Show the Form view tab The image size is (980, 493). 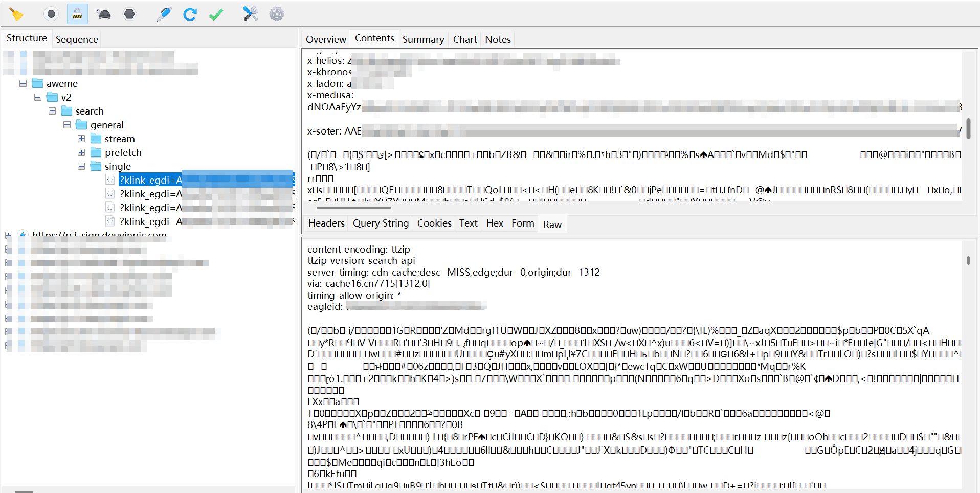coord(523,223)
